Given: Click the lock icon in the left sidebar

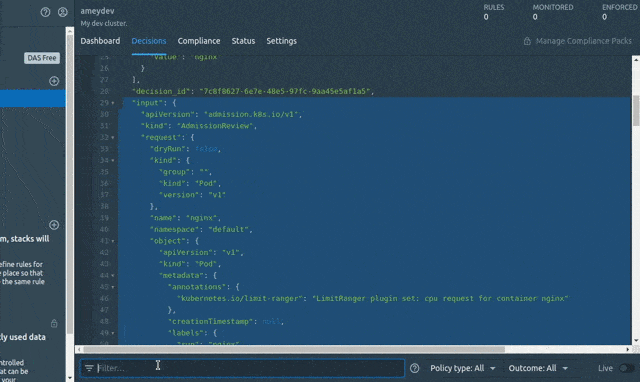Looking at the screenshot, I should pos(54,323).
